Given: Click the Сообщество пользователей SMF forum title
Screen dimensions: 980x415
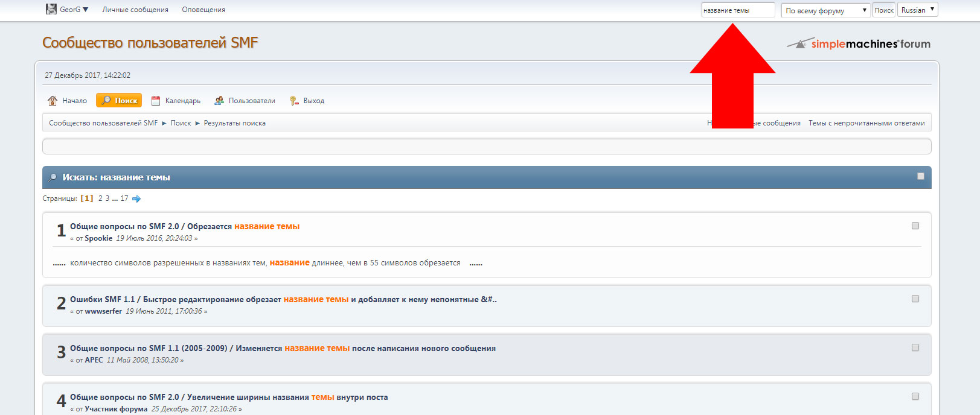Looking at the screenshot, I should 150,43.
